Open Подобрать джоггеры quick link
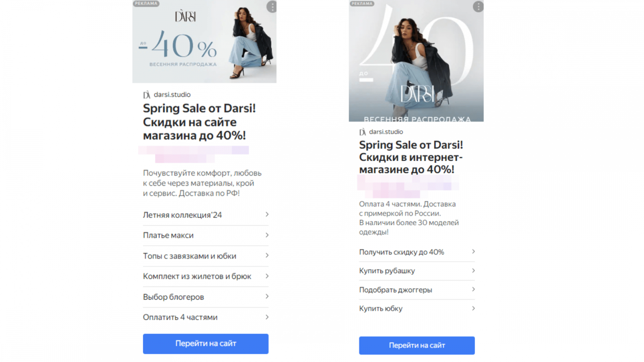Viewport: 644px width, 362px height. pyautogui.click(x=417, y=290)
